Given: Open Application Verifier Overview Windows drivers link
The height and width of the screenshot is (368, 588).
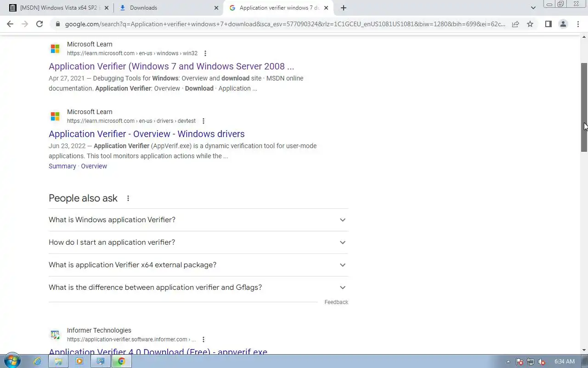Looking at the screenshot, I should tap(147, 134).
